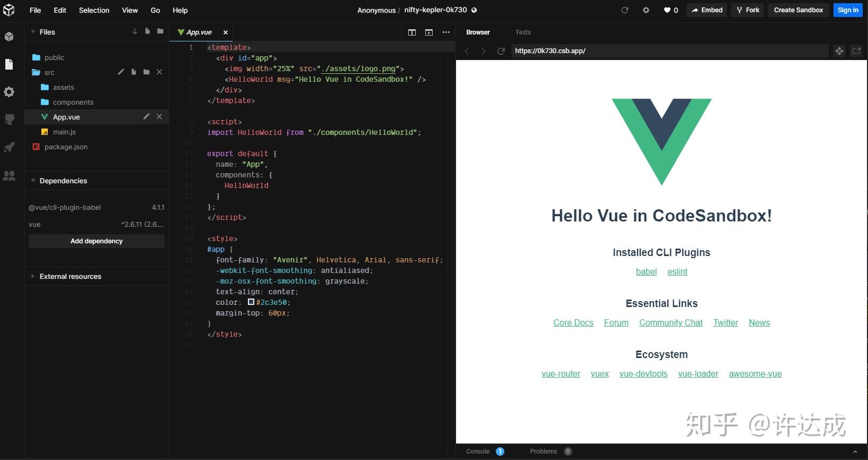Click the download arrow icon in Files header
The image size is (868, 460).
[x=135, y=32]
